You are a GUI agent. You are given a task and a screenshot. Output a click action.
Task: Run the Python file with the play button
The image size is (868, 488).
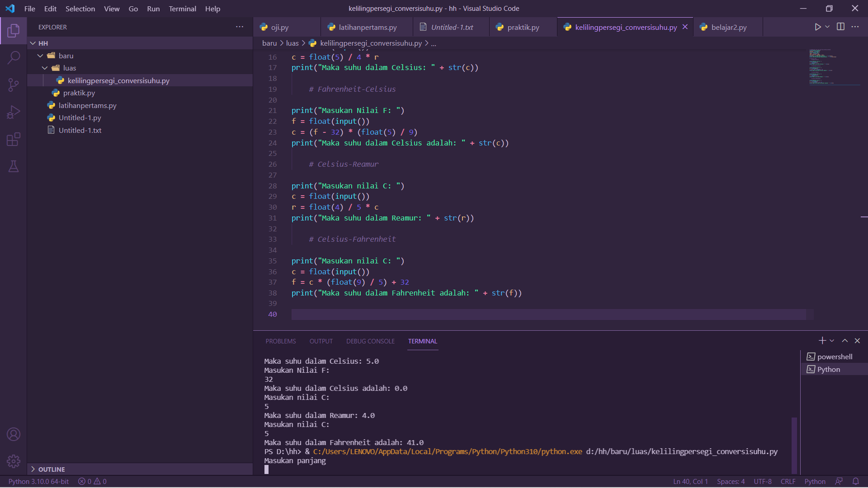click(x=818, y=27)
